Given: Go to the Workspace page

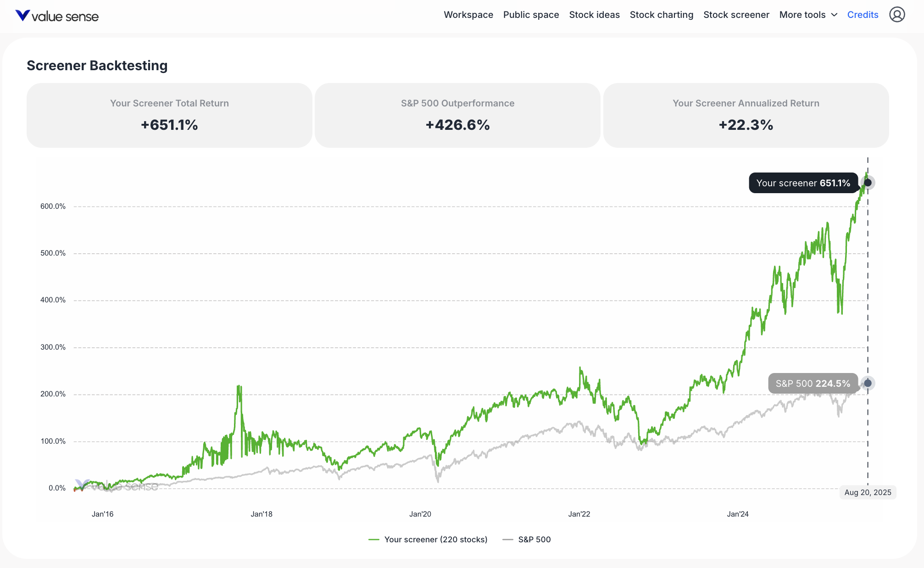Looking at the screenshot, I should click(468, 15).
